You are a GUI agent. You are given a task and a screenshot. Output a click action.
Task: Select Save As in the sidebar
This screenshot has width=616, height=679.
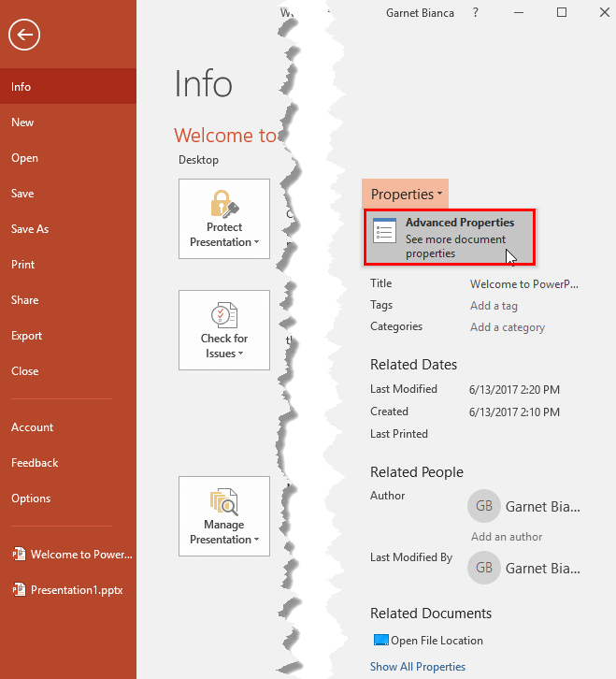coord(68,228)
